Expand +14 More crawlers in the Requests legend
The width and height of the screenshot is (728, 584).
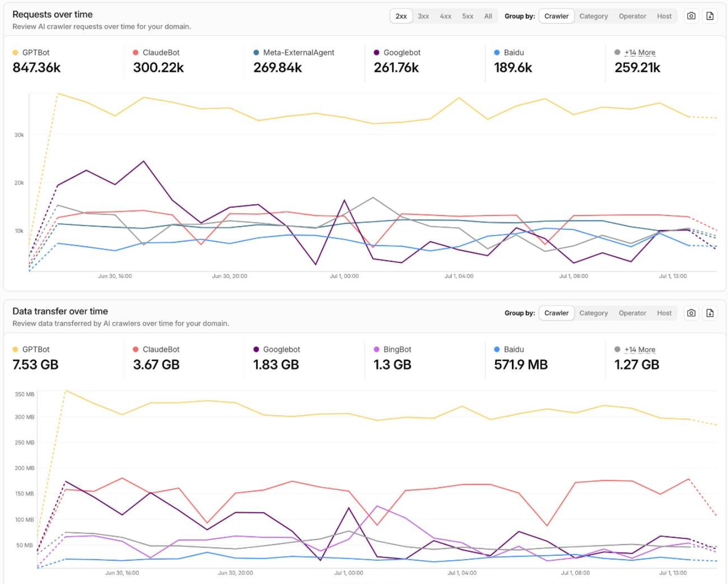pyautogui.click(x=640, y=53)
